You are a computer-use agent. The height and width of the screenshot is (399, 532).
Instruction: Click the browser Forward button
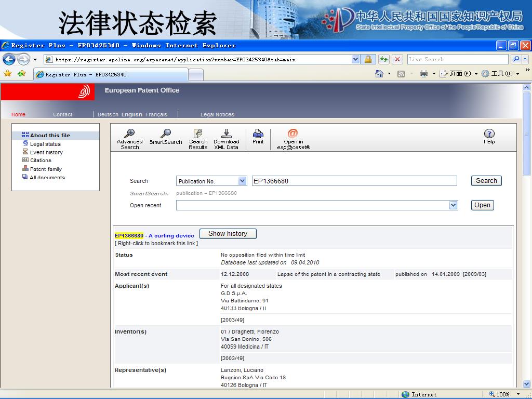click(x=23, y=59)
